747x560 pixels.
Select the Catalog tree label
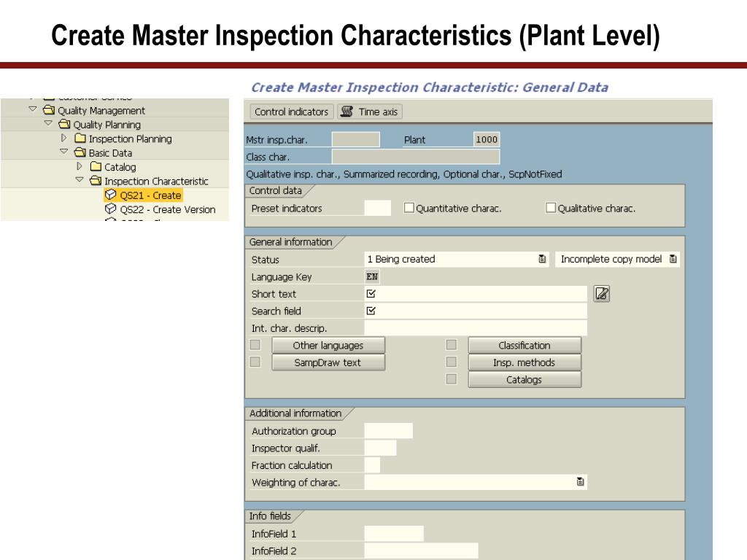[120, 167]
